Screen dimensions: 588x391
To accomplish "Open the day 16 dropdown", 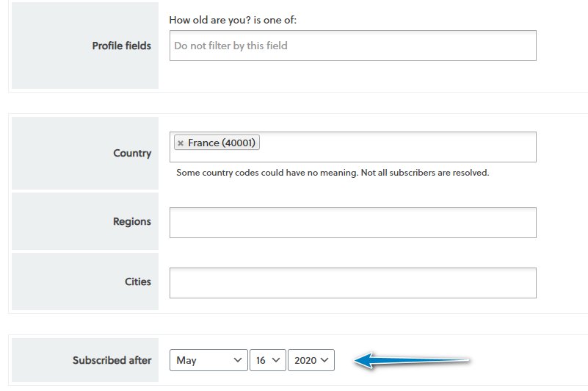I will [268, 360].
